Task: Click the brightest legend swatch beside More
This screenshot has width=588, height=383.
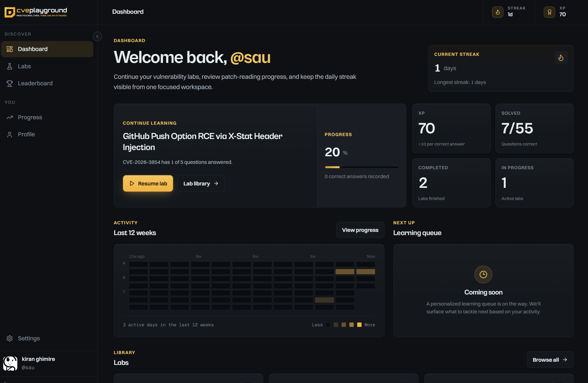Action: [359, 325]
